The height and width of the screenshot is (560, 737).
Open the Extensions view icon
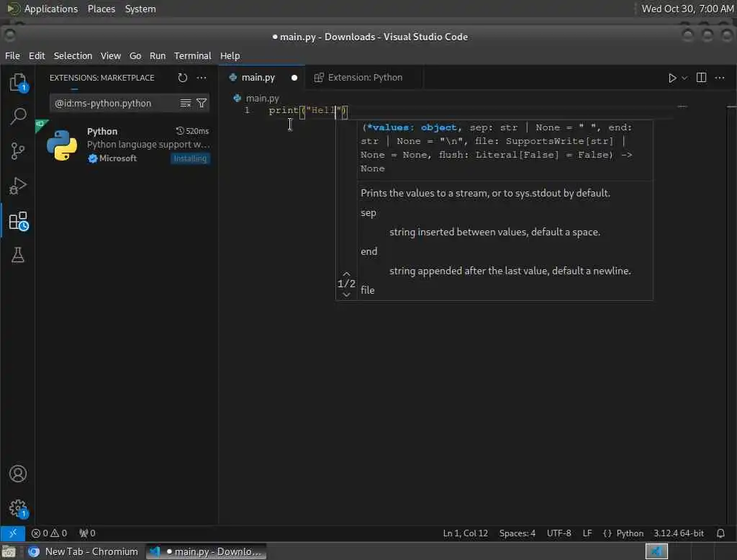(x=18, y=220)
